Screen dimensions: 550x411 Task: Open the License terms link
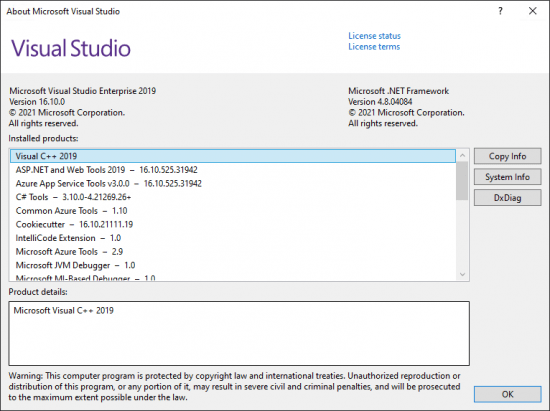pos(374,47)
